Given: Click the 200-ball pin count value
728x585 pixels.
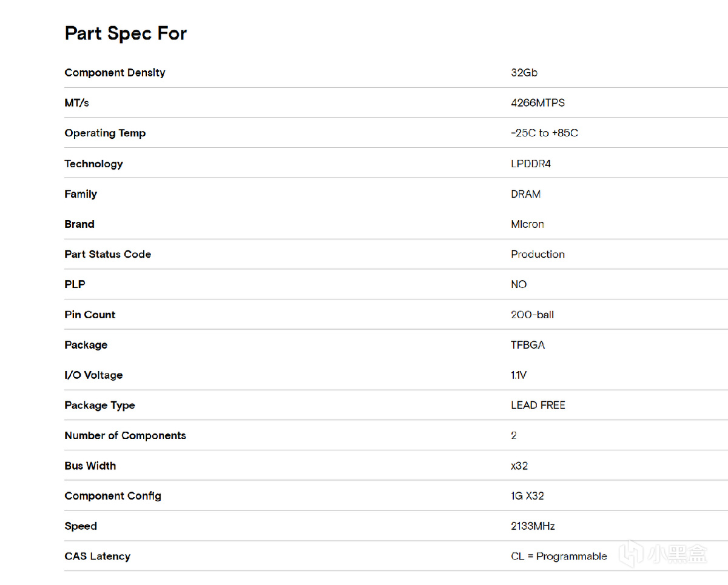Looking at the screenshot, I should point(532,315).
